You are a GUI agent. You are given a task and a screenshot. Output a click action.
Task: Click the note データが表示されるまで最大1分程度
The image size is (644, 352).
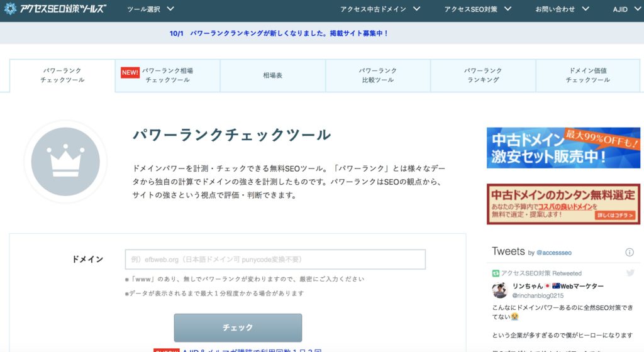point(214,294)
